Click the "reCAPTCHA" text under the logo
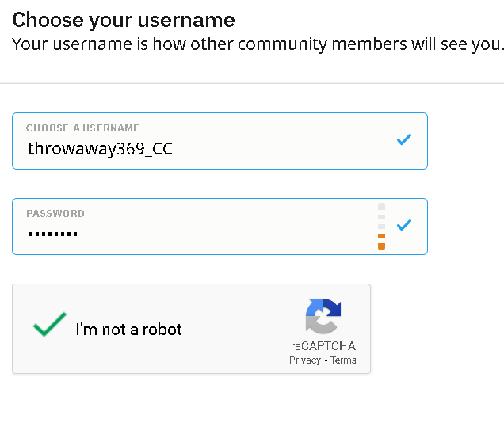The width and height of the screenshot is (504, 423). [x=323, y=346]
